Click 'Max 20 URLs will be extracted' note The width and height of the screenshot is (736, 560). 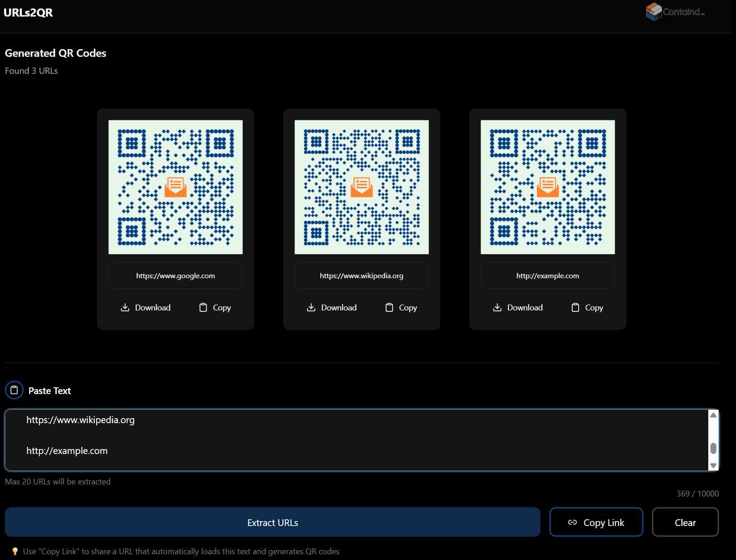tap(58, 481)
